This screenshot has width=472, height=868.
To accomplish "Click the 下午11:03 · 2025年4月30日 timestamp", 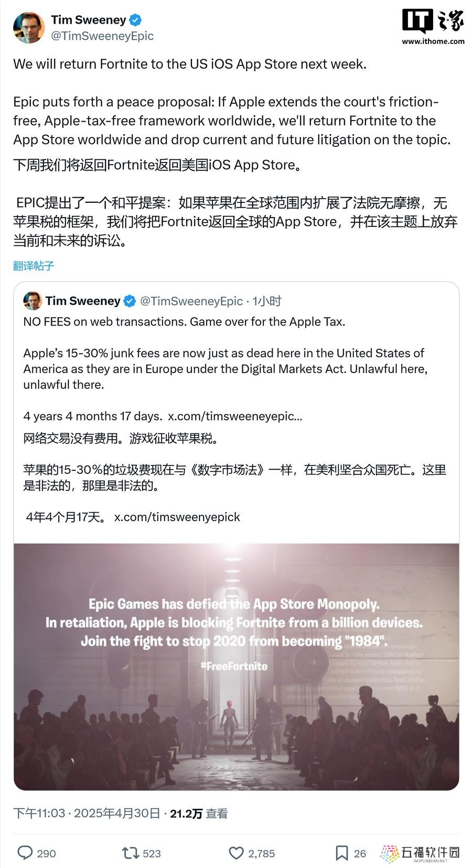I will tap(87, 813).
